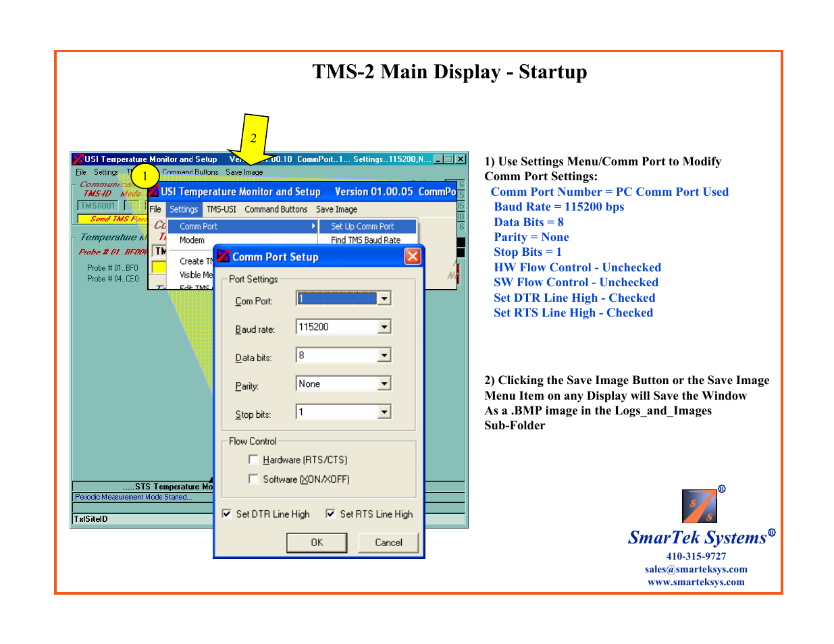Select the Visible Me… entry in the Settings menu
834x644 pixels.
coord(196,275)
